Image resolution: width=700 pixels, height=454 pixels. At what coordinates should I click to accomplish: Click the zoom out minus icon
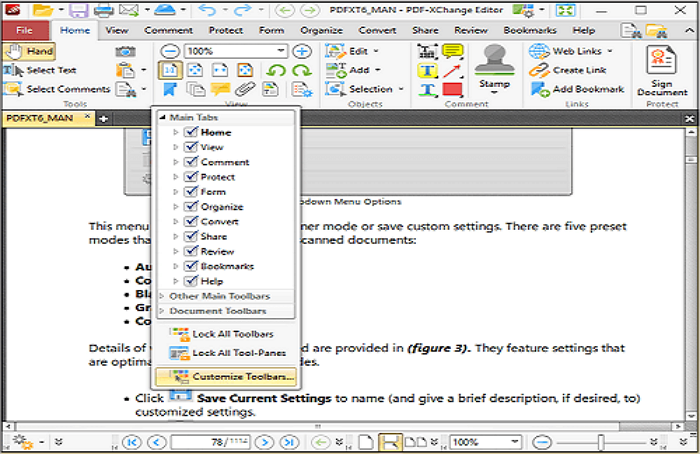click(170, 51)
